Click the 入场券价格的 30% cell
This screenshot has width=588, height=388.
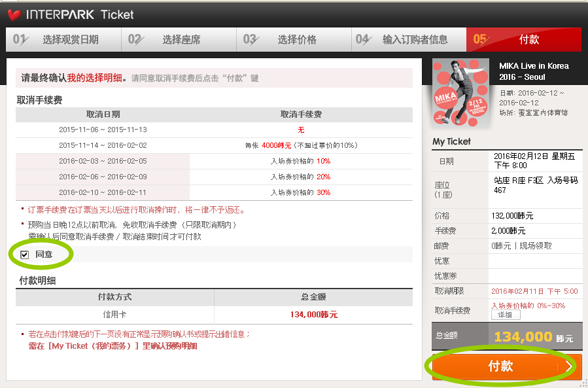[x=300, y=193]
